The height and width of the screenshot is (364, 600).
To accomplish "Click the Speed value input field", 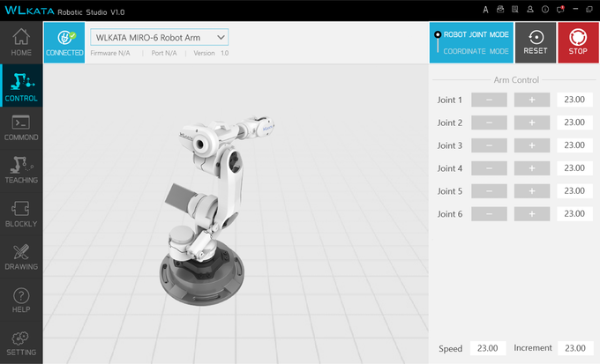I will click(487, 348).
